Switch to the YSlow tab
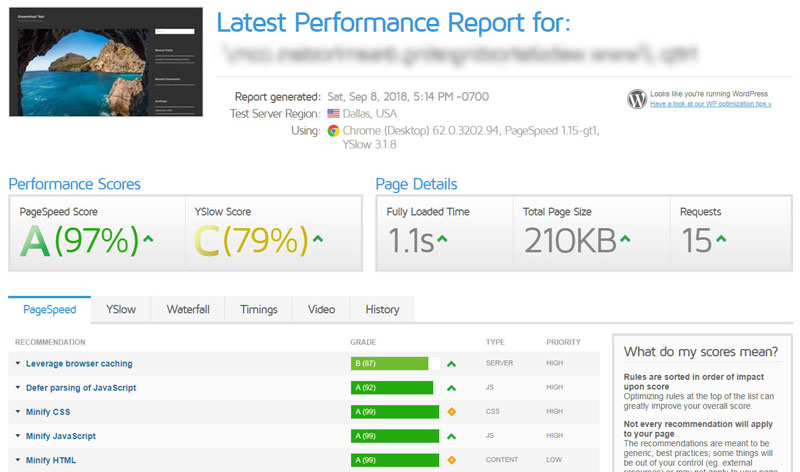The width and height of the screenshot is (800, 472). tap(121, 310)
